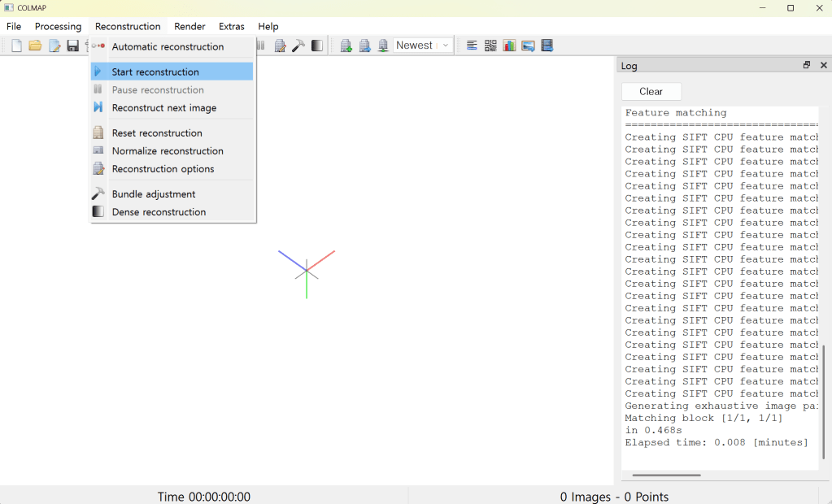Click the Grab movie film icon
The image size is (832, 504).
pyautogui.click(x=547, y=46)
